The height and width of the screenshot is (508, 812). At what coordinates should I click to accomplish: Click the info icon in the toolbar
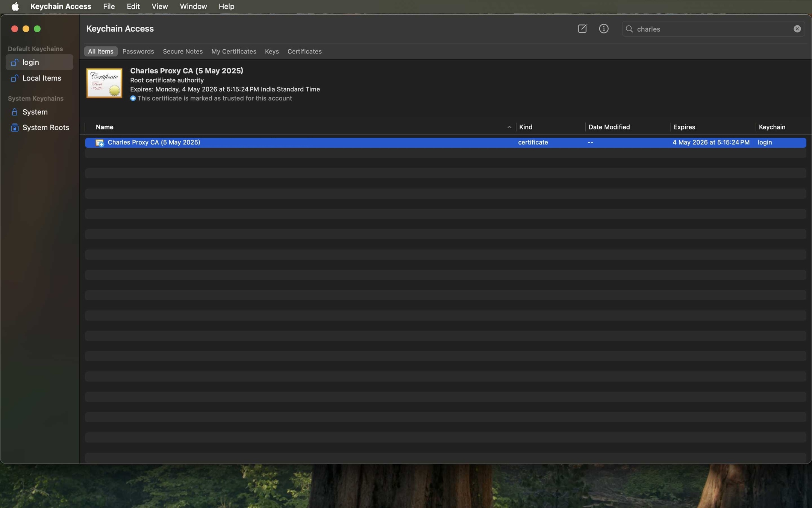604,29
